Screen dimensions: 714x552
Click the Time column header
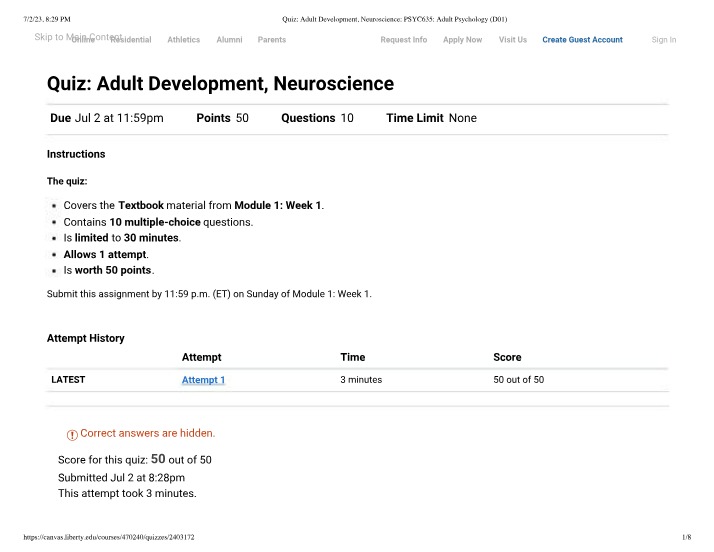click(x=352, y=357)
